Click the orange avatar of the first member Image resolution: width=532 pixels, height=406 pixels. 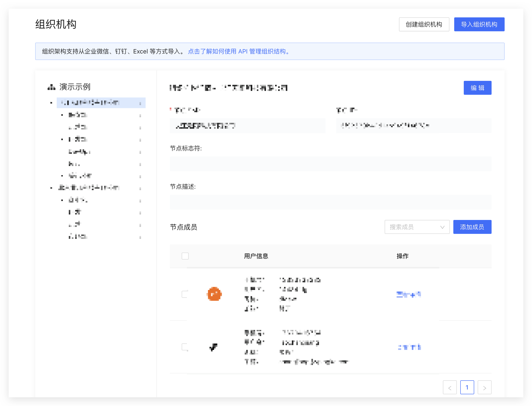(x=214, y=294)
